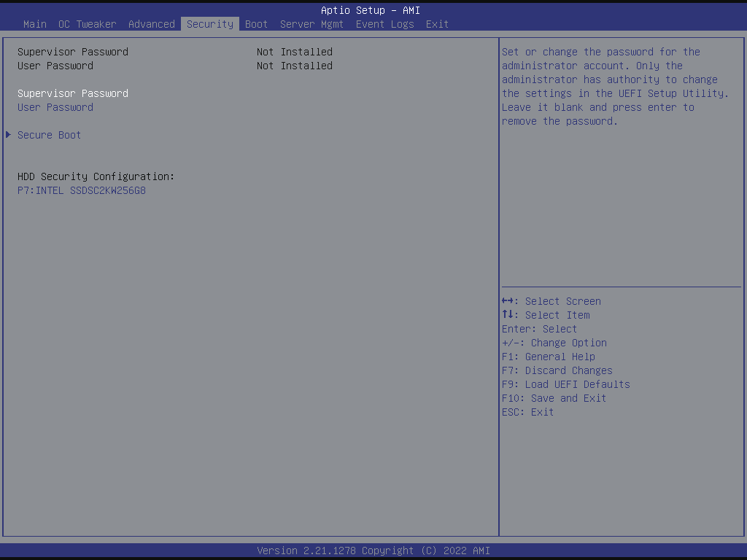Viewport: 747px width, 560px height.
Task: Open the Secure Boot submenu
Action: pyautogui.click(x=49, y=135)
